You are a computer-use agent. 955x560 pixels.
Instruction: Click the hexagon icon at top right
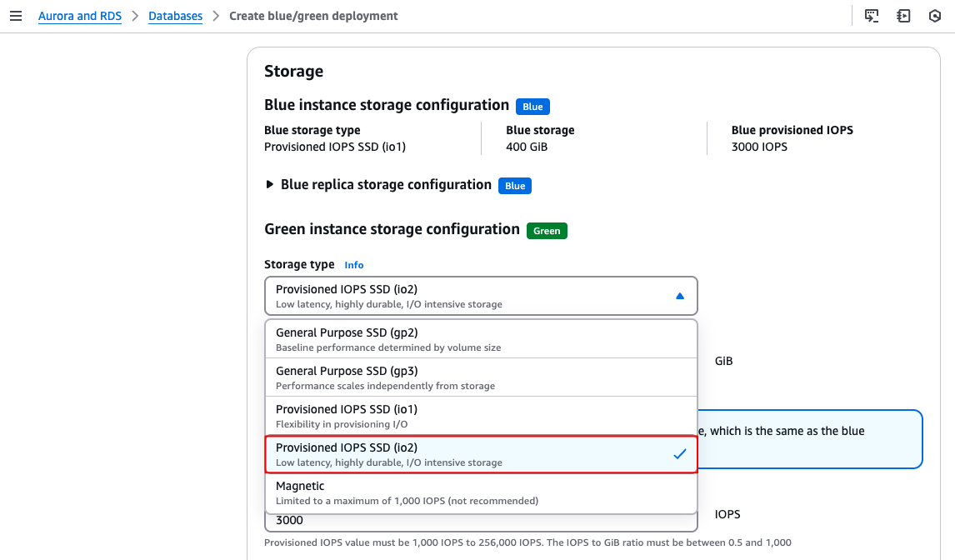click(935, 16)
